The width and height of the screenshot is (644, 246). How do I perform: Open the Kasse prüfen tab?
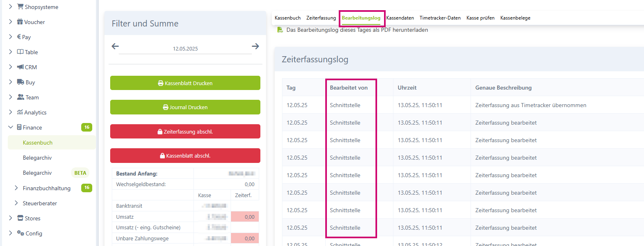coord(480,18)
